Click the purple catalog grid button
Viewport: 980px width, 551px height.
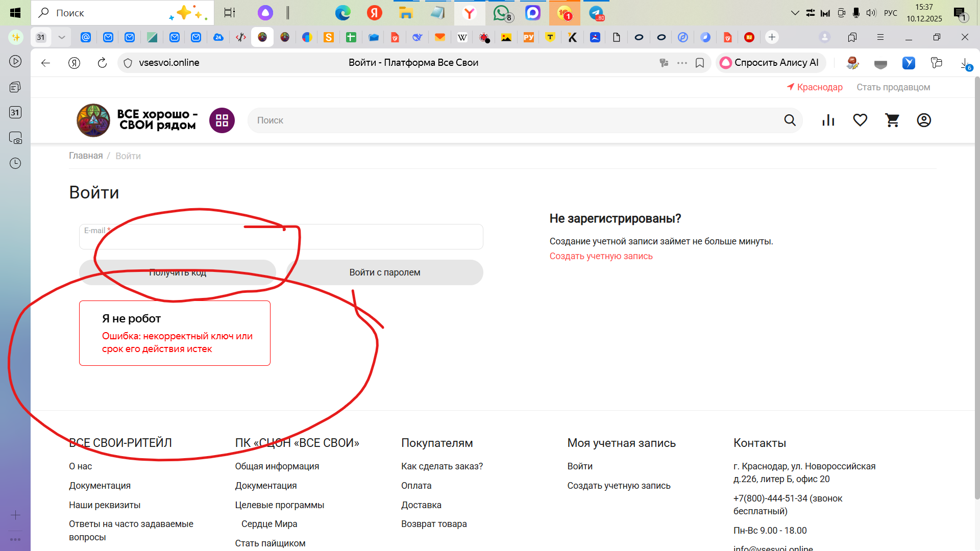[222, 120]
